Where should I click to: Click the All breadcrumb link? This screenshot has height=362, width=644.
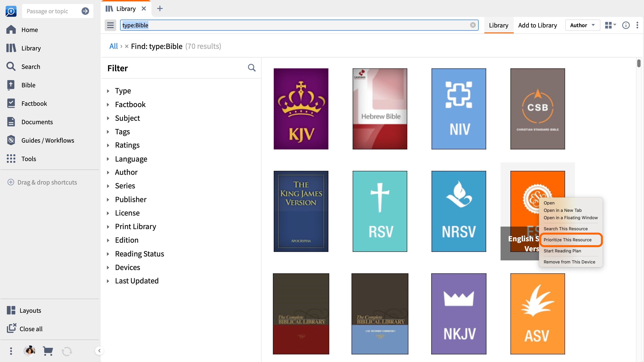114,46
